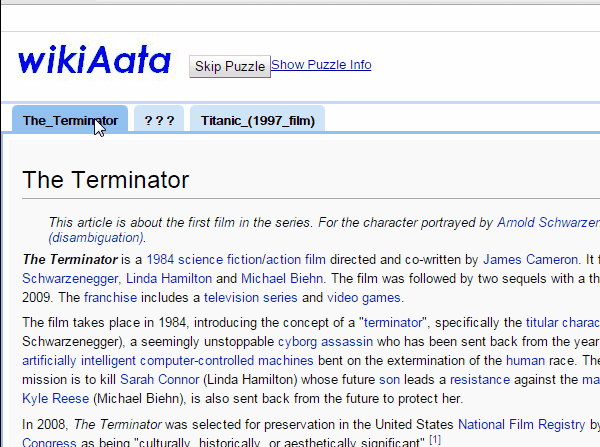Image resolution: width=600 pixels, height=447 pixels.
Task: Open the computer-controlled machines link
Action: pos(227,361)
